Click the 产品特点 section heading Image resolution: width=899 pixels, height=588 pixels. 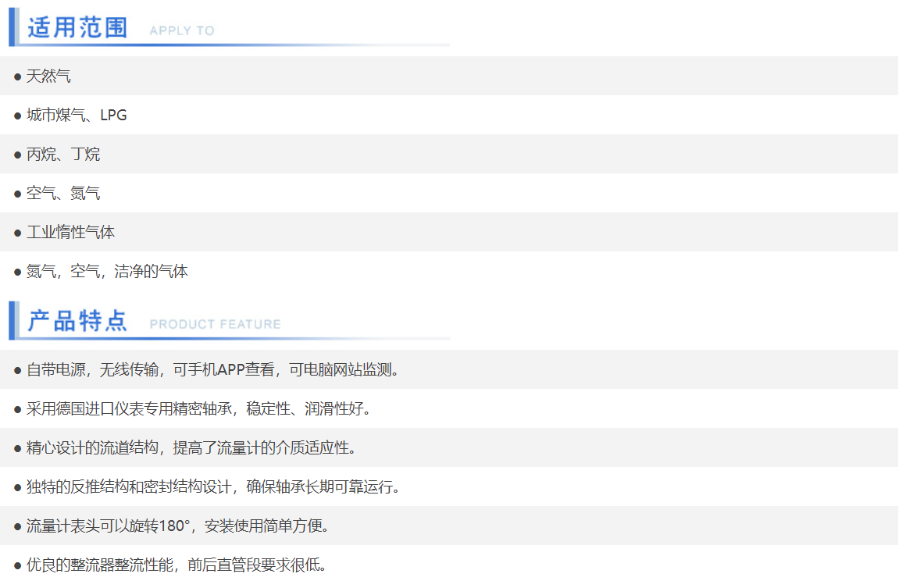[x=77, y=321]
